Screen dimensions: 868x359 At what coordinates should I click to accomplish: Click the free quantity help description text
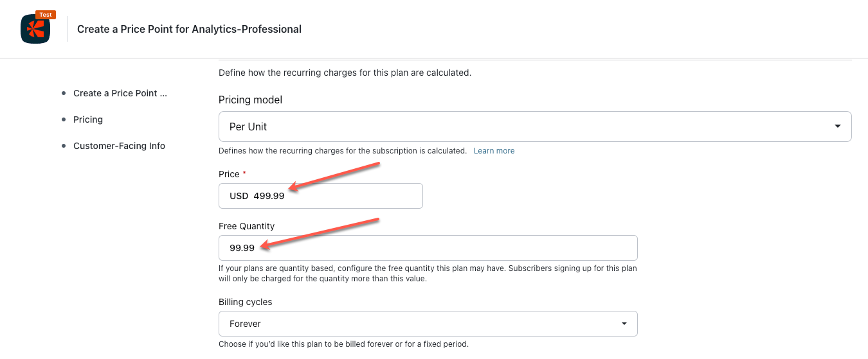pyautogui.click(x=428, y=274)
